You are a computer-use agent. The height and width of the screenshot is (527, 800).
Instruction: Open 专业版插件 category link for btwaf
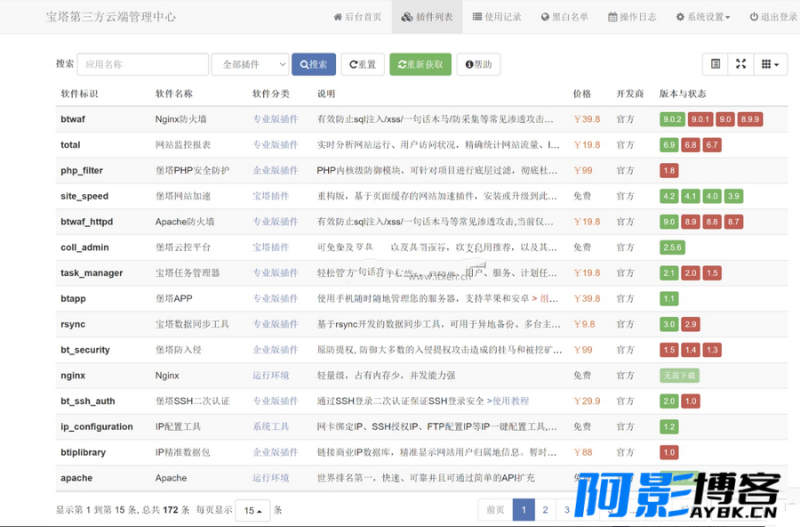[x=275, y=119]
